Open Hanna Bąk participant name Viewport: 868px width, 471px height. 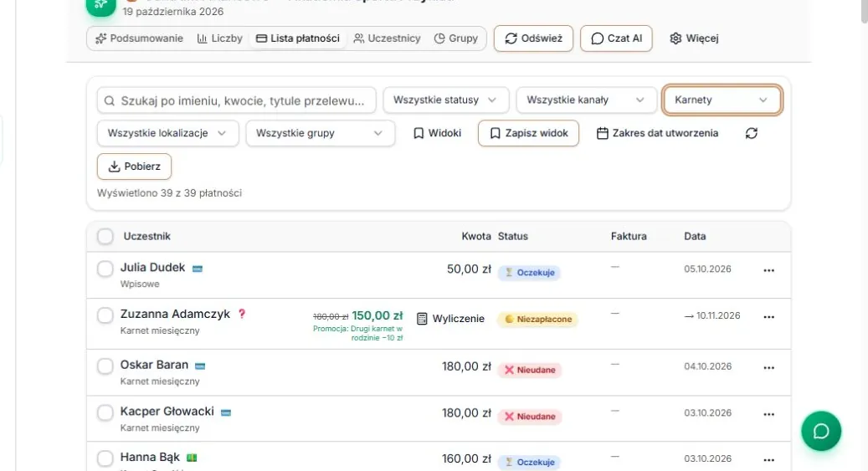coord(150,457)
